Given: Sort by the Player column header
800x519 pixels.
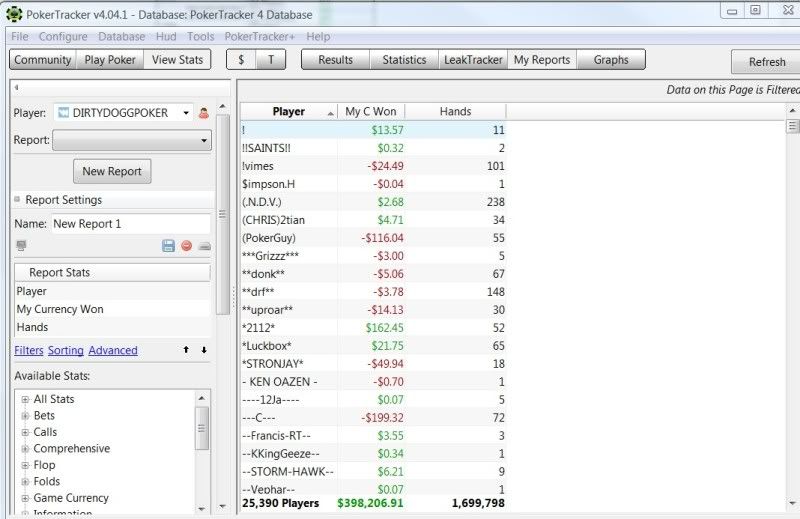Looking at the screenshot, I should pyautogui.click(x=288, y=111).
